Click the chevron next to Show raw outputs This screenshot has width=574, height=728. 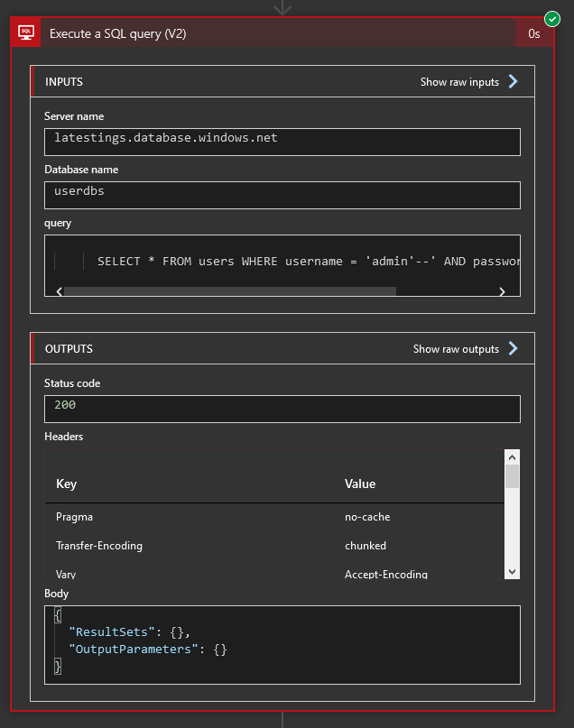point(513,349)
